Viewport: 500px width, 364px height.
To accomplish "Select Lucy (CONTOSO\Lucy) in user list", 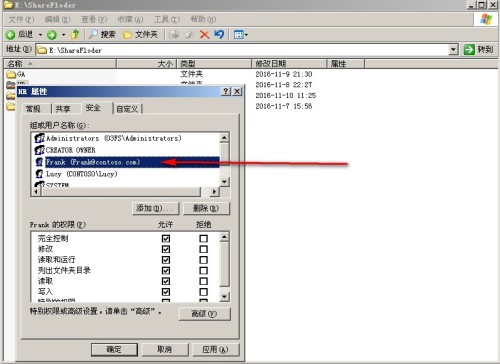I will pyautogui.click(x=82, y=174).
